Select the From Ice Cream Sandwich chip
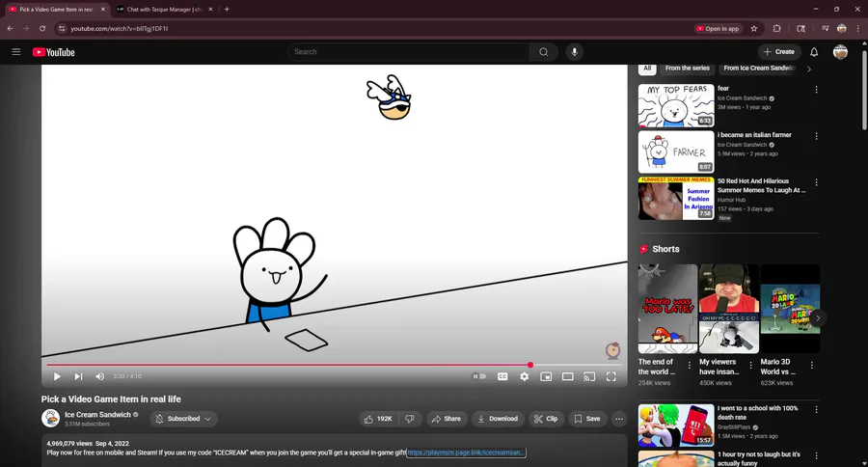The height and width of the screenshot is (467, 868). (x=758, y=69)
